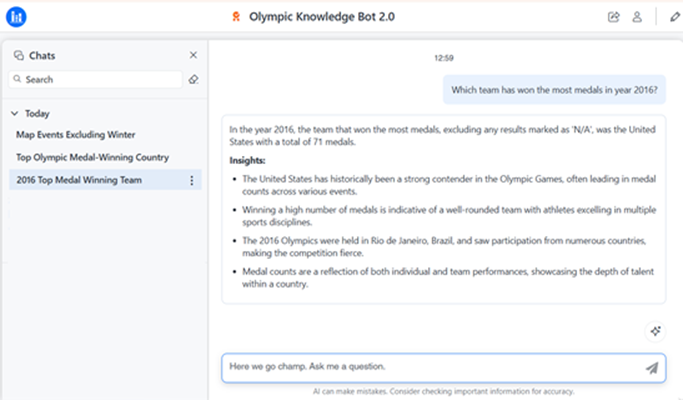Open the user profile icon
Viewport: 683px width, 400px height.
point(637,17)
